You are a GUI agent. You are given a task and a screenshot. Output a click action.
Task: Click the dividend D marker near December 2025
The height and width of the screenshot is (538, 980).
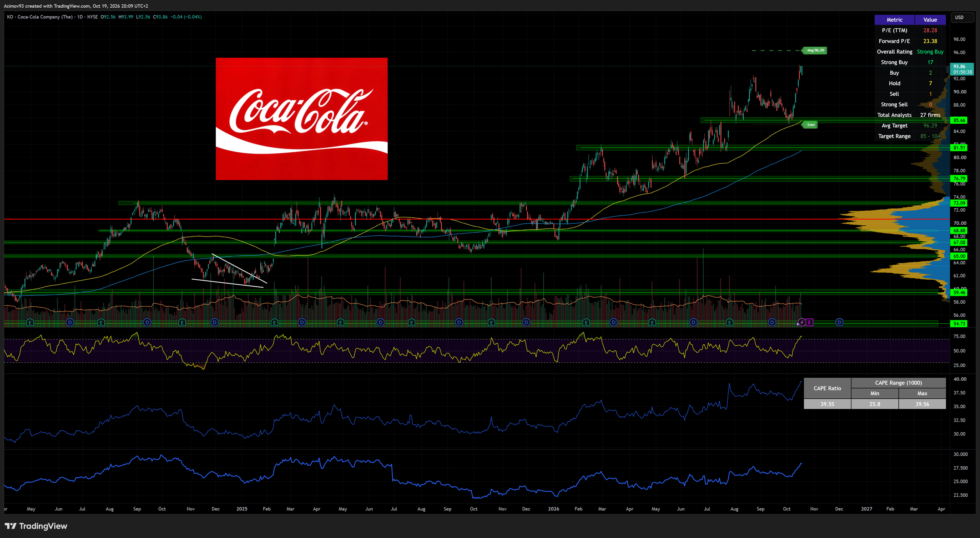(526, 323)
